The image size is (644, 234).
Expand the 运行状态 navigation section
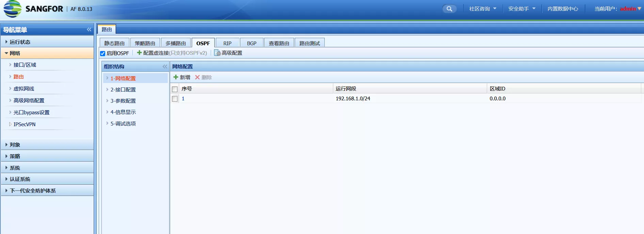pos(20,42)
